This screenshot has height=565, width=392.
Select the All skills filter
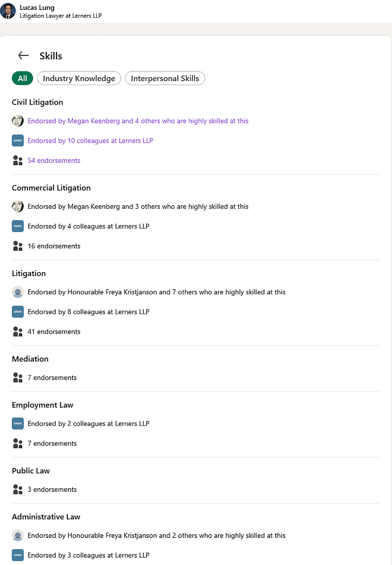22,78
